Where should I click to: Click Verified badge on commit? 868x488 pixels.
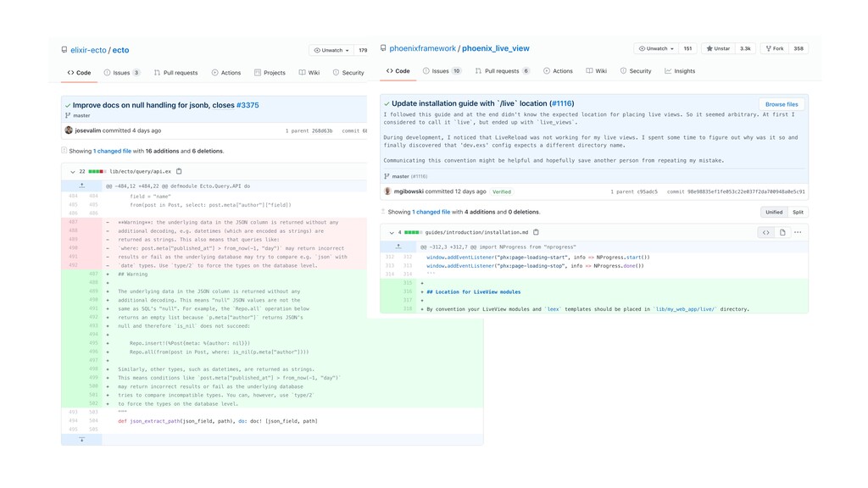pyautogui.click(x=502, y=192)
